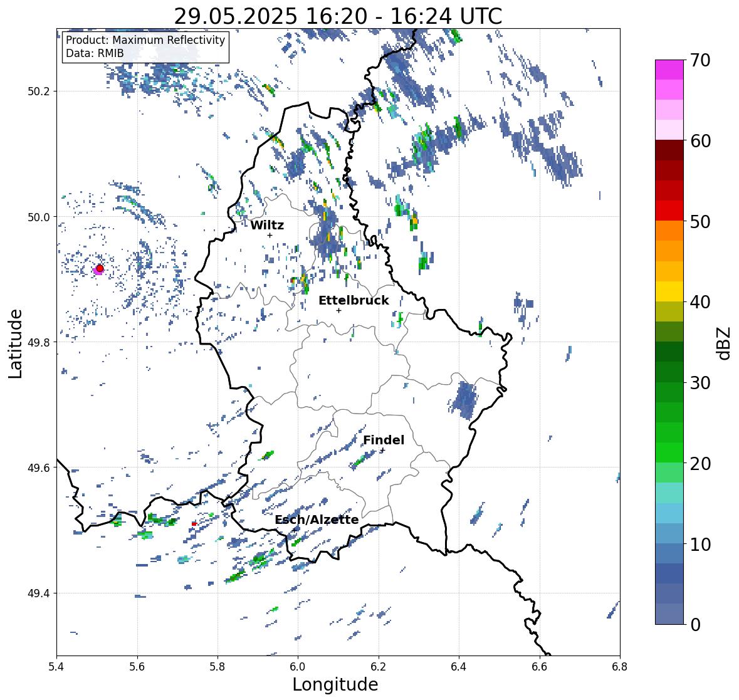Click the colorbar tick label 60
739x700 pixels.
pyautogui.click(x=700, y=141)
